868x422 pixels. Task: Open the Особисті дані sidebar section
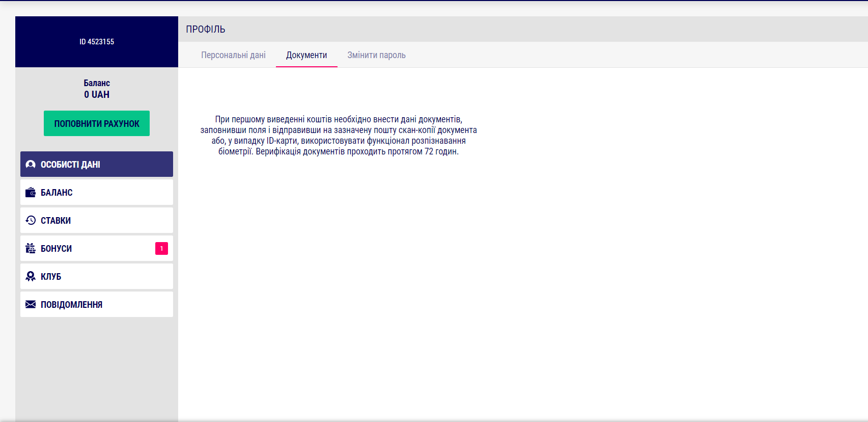[97, 164]
